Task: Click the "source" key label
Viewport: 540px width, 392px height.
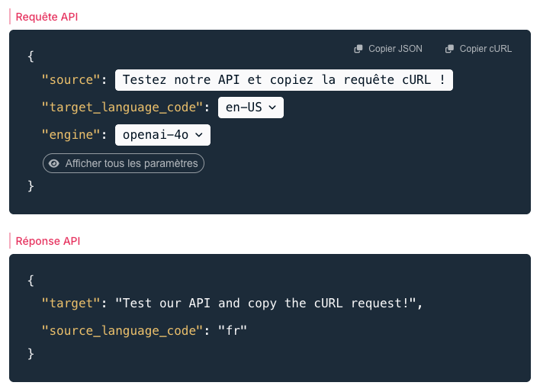Action: (71, 80)
